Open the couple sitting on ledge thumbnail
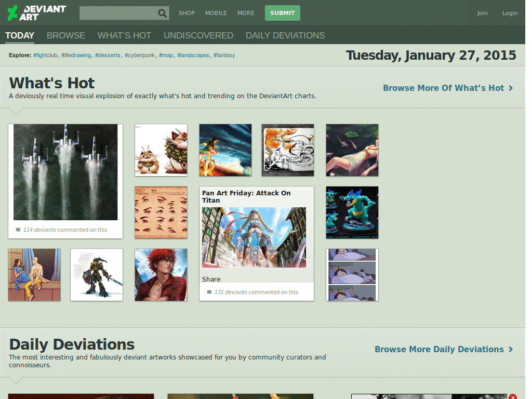Viewport: 532px width, 399px height. 34,275
